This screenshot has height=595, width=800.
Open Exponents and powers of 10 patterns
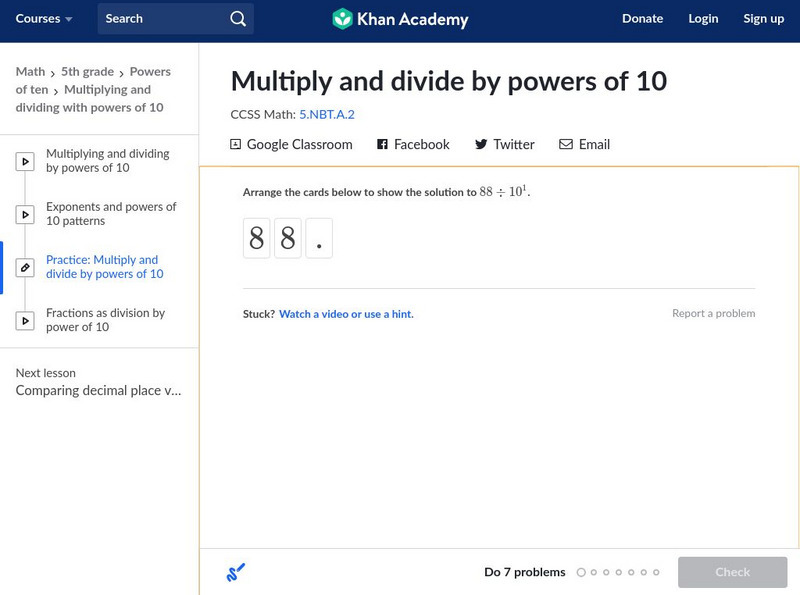[x=111, y=214]
